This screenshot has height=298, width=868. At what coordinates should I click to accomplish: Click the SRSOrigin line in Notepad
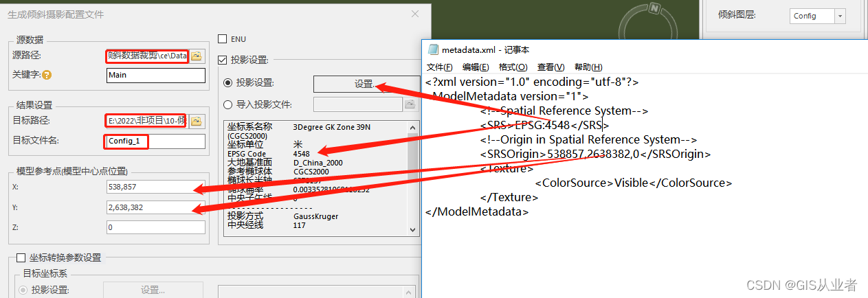(595, 154)
